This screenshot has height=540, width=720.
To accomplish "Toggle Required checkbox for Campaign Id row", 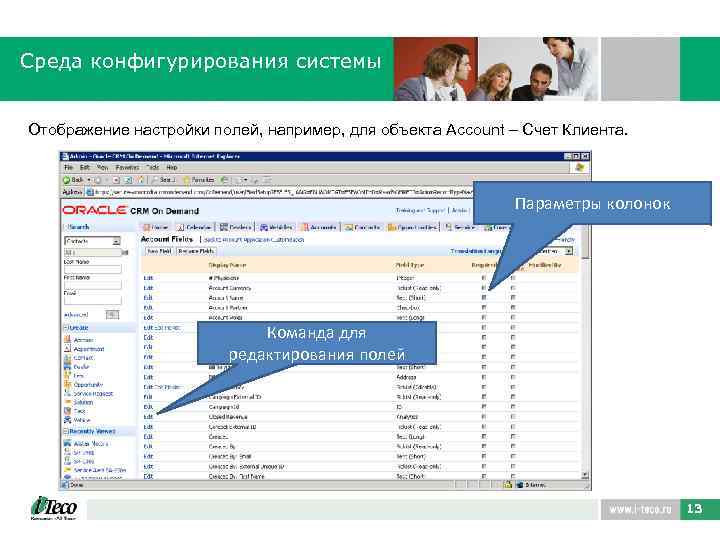I will pyautogui.click(x=484, y=407).
